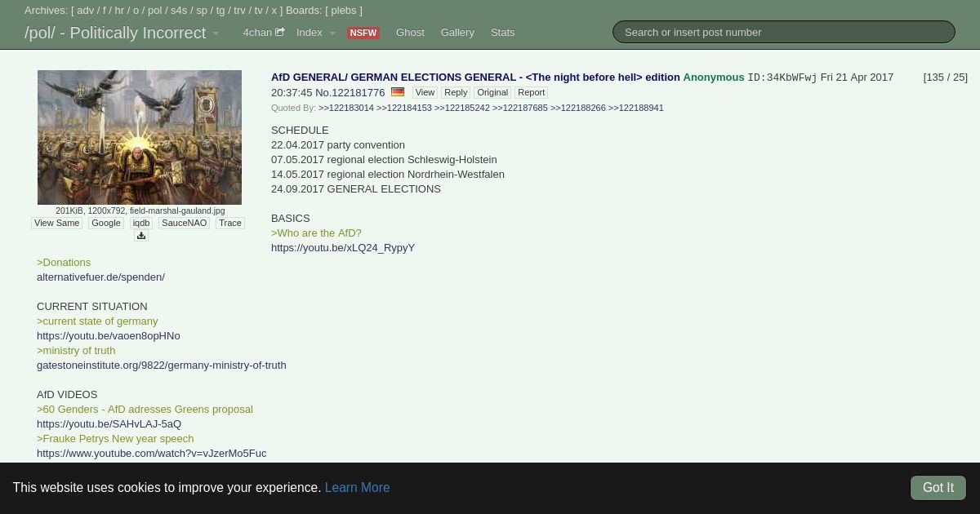Viewport: 980px width, 514px height.
Task: Open quoted reply >>122183014
Action: tap(346, 108)
